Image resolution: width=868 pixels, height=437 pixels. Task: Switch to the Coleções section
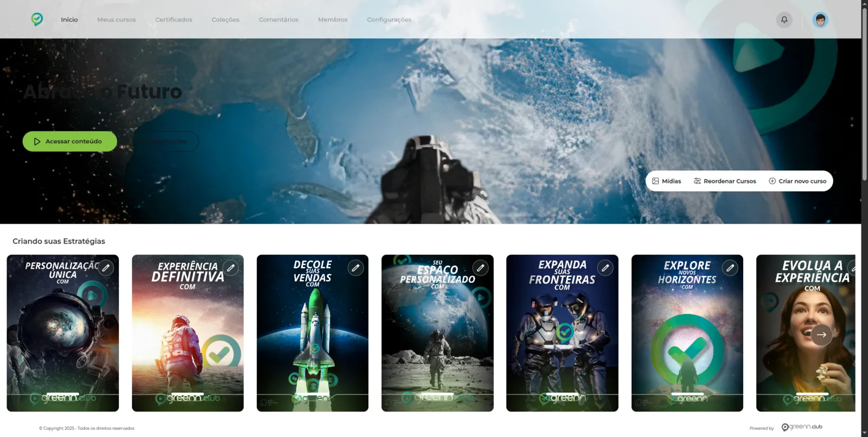[226, 20]
